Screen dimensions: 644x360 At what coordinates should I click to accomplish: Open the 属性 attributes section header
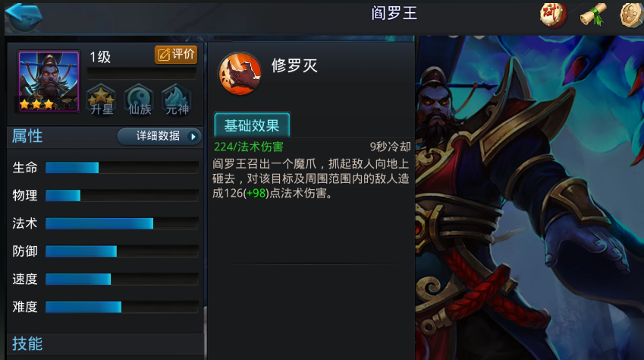(x=27, y=136)
